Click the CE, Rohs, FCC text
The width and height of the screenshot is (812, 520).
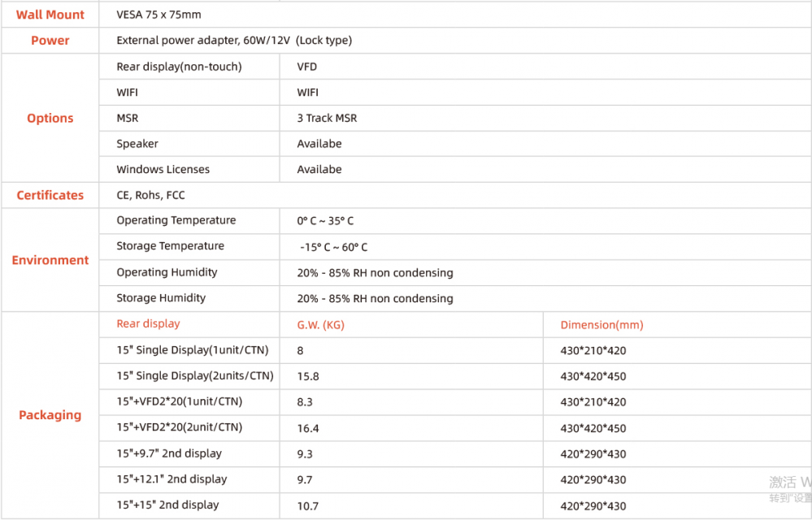[150, 196]
